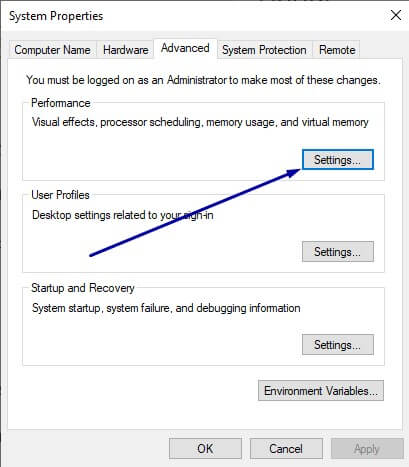Open Startup and Recovery Settings button

338,345
